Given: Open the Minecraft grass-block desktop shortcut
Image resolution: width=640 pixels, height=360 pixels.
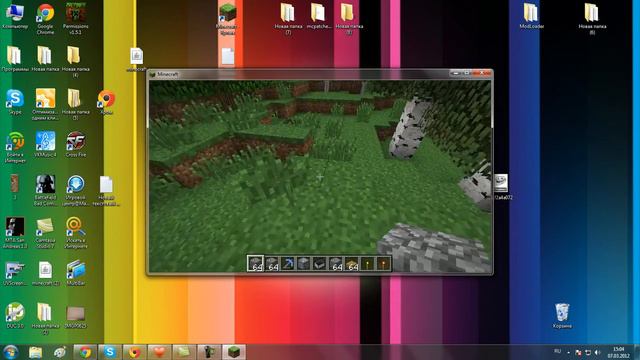Looking at the screenshot, I should 227,19.
